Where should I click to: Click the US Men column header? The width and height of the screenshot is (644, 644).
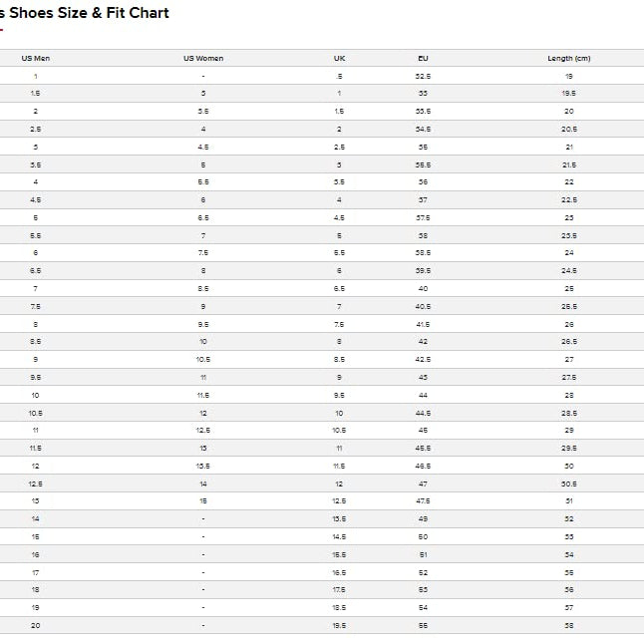point(36,58)
